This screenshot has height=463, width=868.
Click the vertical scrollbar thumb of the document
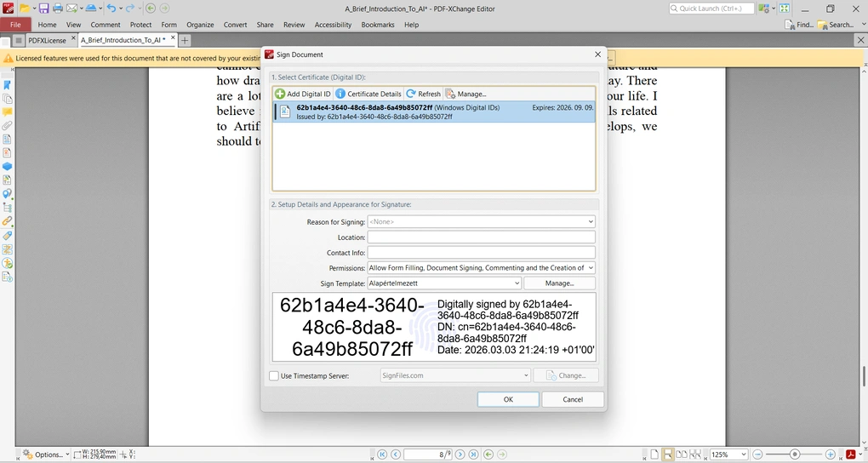coord(864,376)
